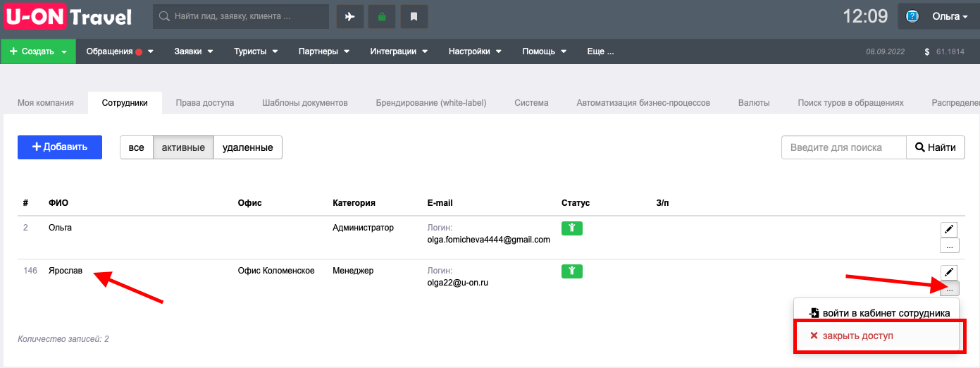980x368 pixels.
Task: Select 'войти в кабинет сотрудника' option
Action: (x=879, y=313)
